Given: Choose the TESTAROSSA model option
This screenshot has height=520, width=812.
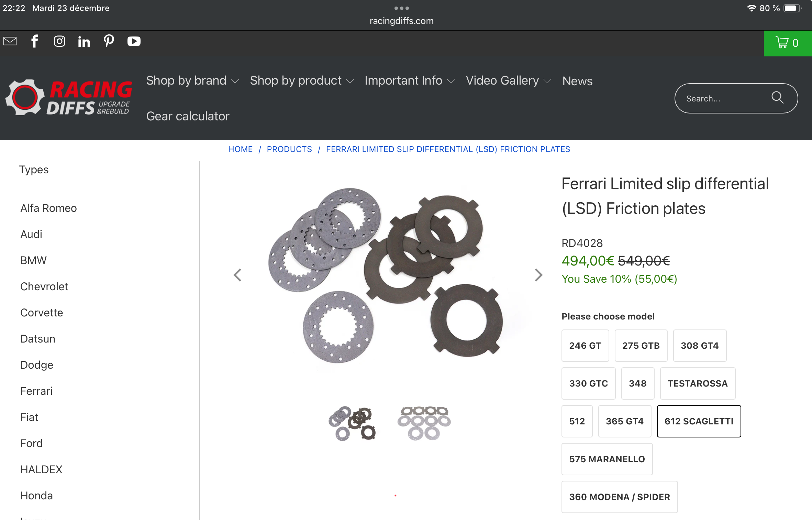Looking at the screenshot, I should pos(697,383).
